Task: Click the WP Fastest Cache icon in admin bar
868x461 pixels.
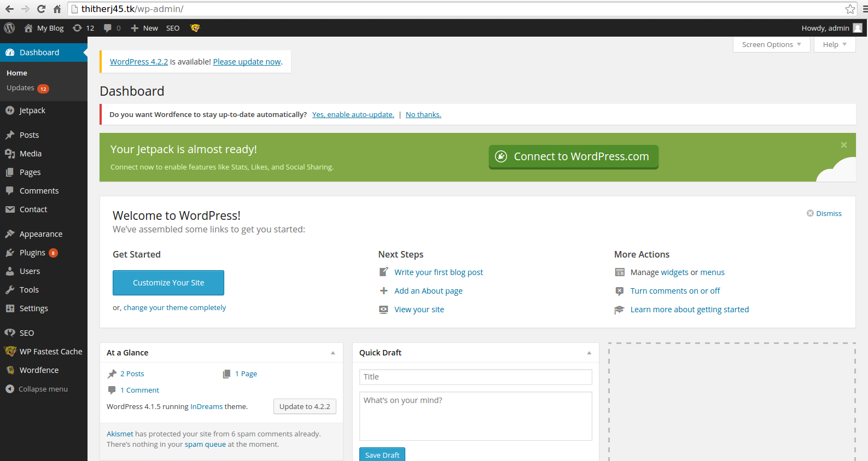Action: tap(195, 28)
